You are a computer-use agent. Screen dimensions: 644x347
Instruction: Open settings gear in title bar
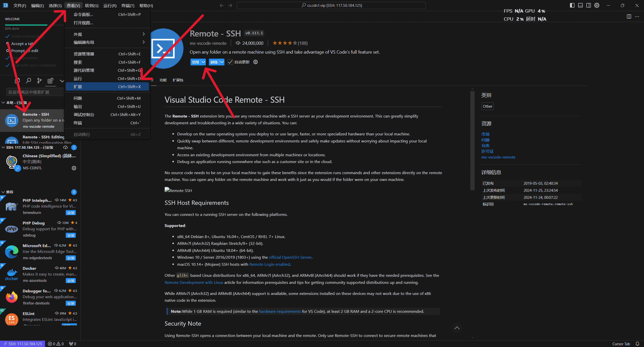click(597, 5)
